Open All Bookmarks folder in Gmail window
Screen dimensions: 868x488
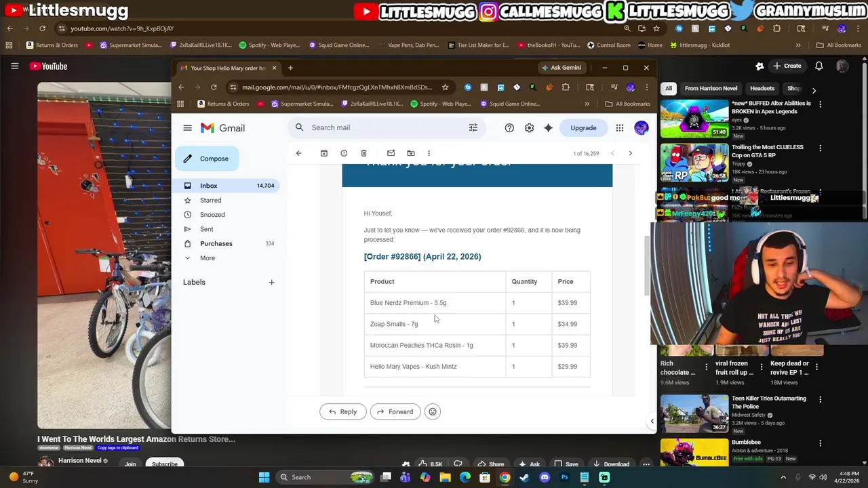coord(627,104)
